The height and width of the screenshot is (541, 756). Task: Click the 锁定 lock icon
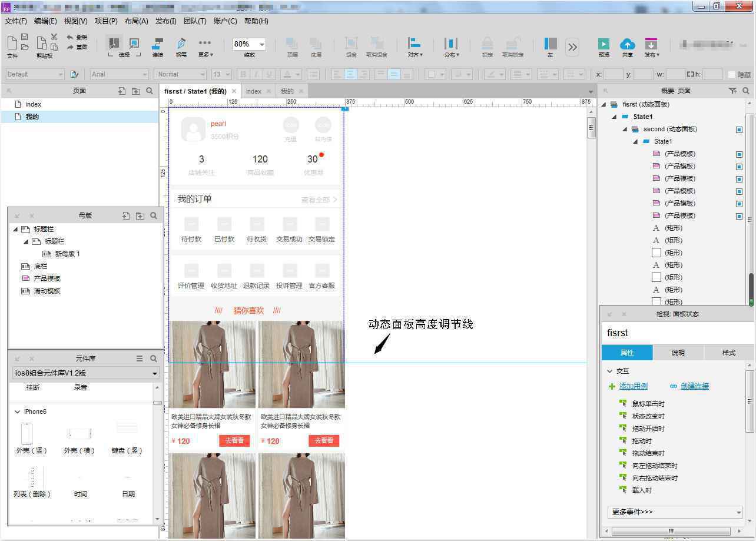(x=488, y=44)
